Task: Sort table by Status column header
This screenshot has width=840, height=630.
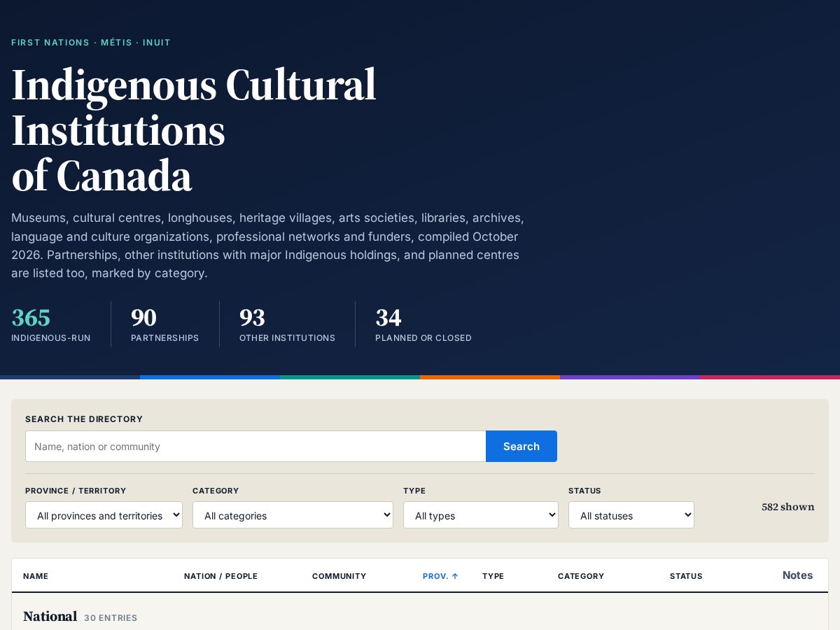Action: pyautogui.click(x=686, y=576)
